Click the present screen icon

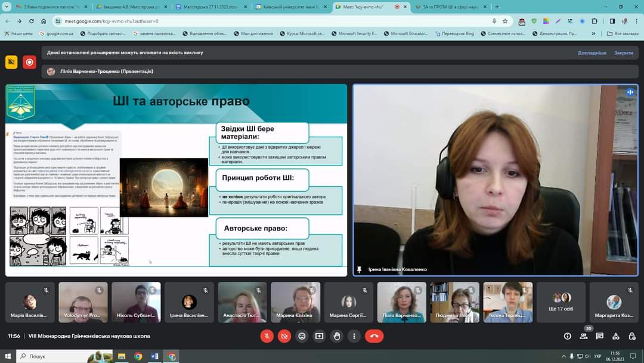pyautogui.click(x=319, y=336)
